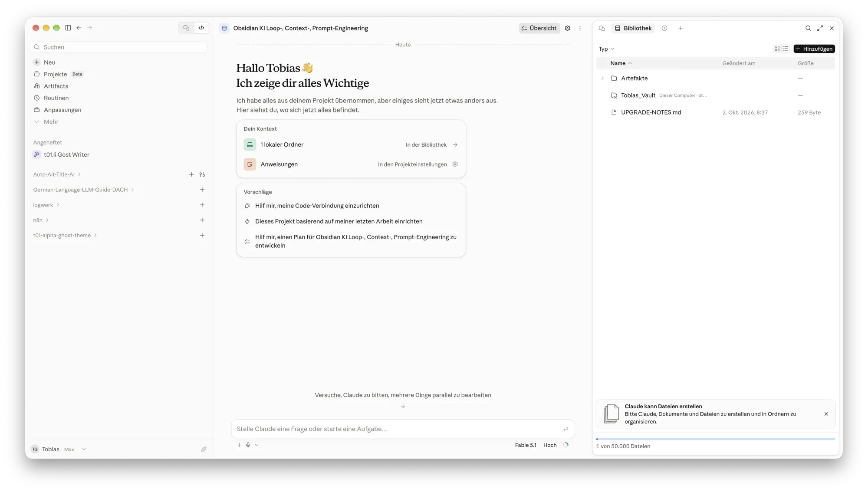Search the library with magnifier icon
The height and width of the screenshot is (492, 868).
tap(808, 28)
